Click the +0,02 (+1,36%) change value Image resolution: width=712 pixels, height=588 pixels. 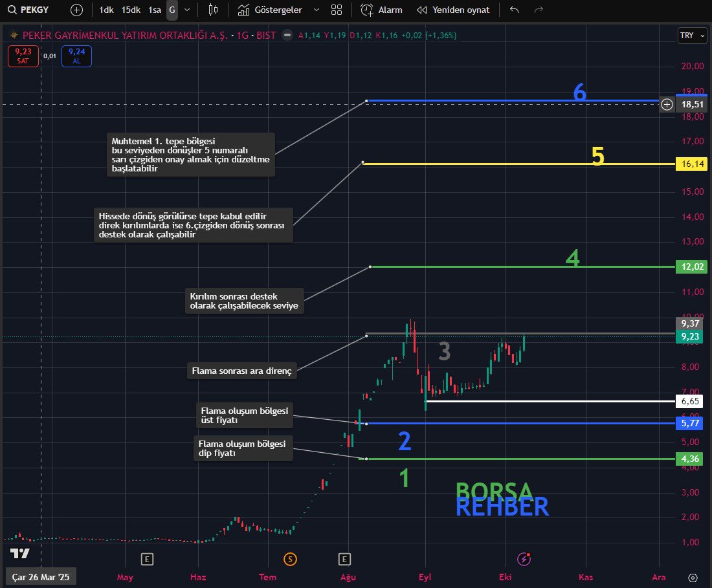pyautogui.click(x=428, y=36)
